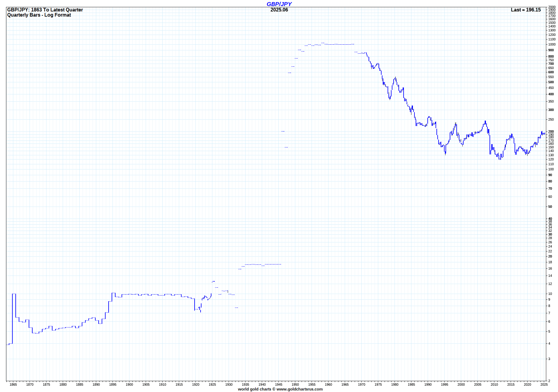Click the 1895 x-axis year label
This screenshot has width=558, height=392.
point(113,384)
